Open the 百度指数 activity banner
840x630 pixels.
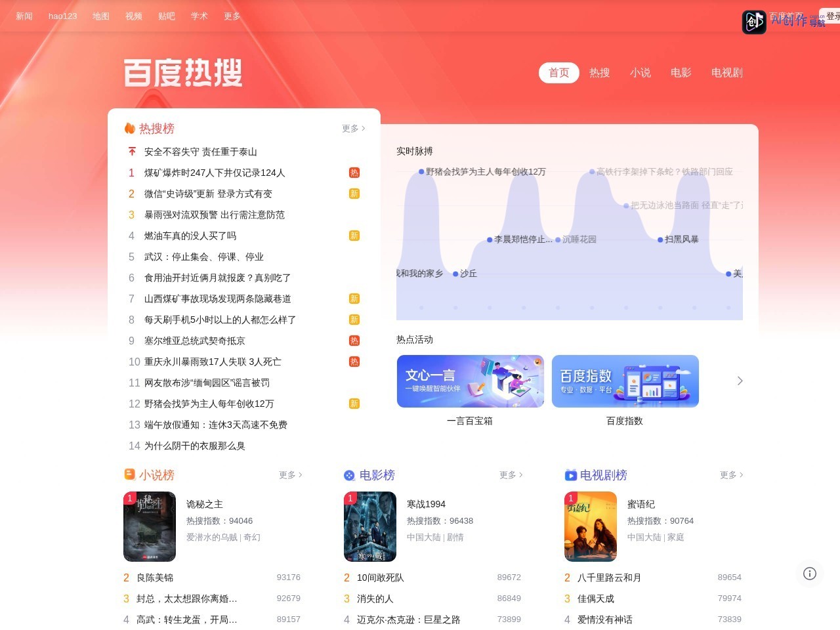point(625,381)
